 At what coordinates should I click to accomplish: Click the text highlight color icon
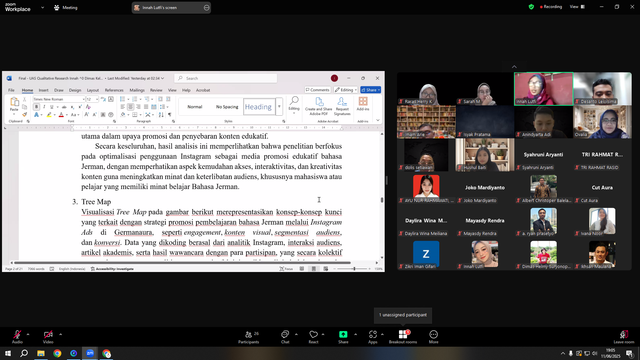tap(49, 115)
